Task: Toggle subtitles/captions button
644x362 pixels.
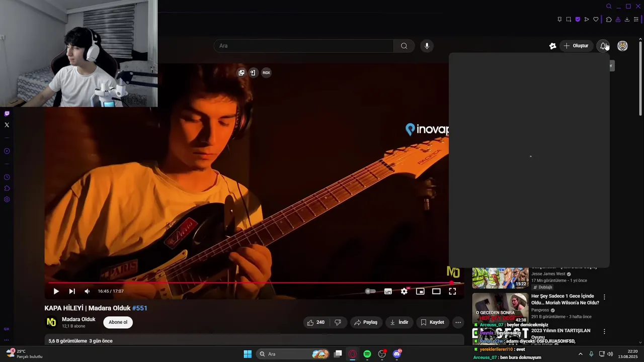Action: [x=388, y=291]
